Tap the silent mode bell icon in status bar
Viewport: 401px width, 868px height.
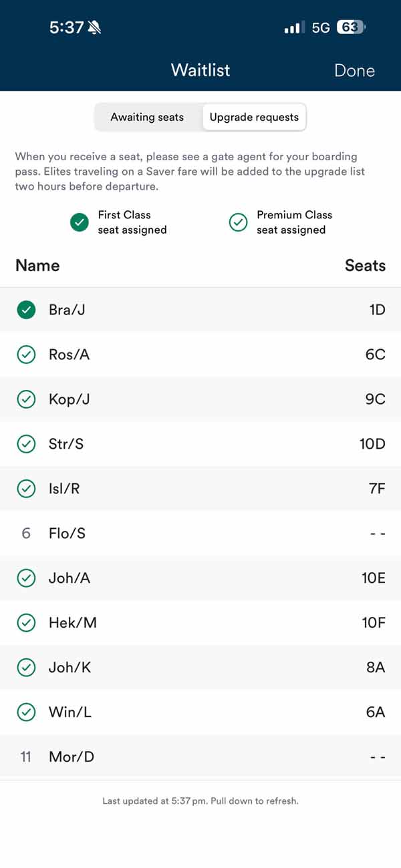(94, 28)
